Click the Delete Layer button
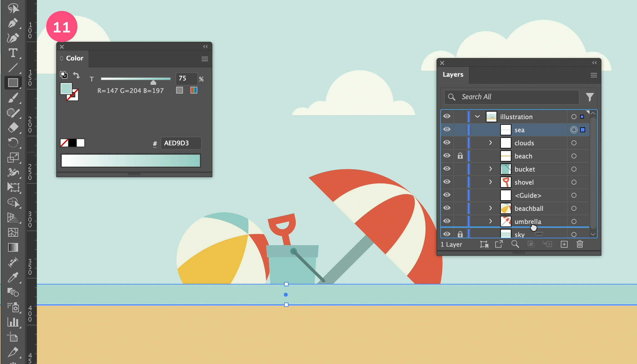This screenshot has width=637, height=364. coord(580,244)
